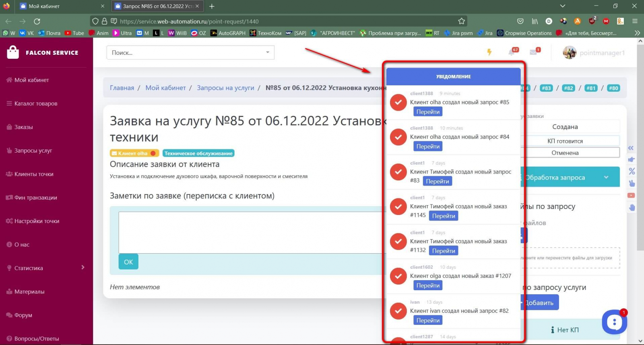Click Перейти for new request #85

[x=428, y=112]
